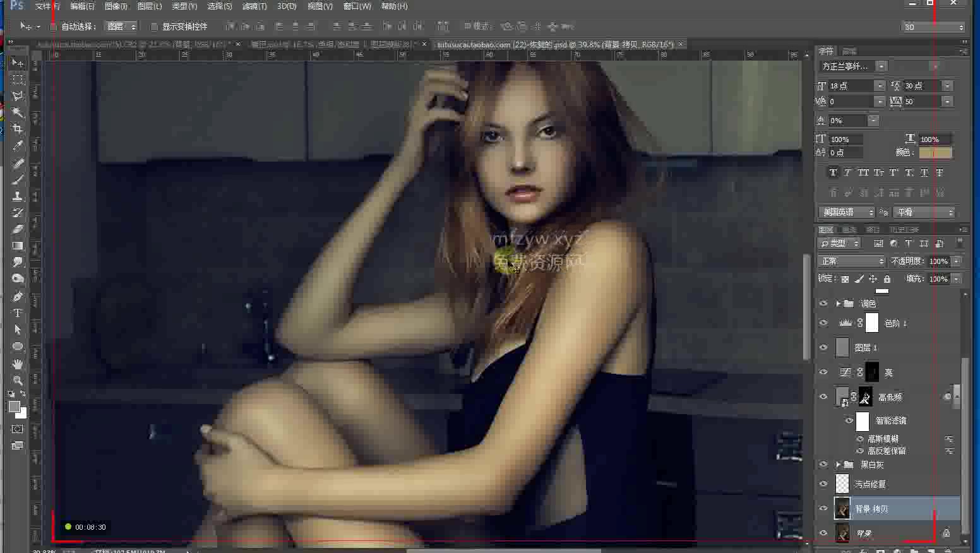The height and width of the screenshot is (553, 980).
Task: Select the History Brush tool
Action: point(18,213)
